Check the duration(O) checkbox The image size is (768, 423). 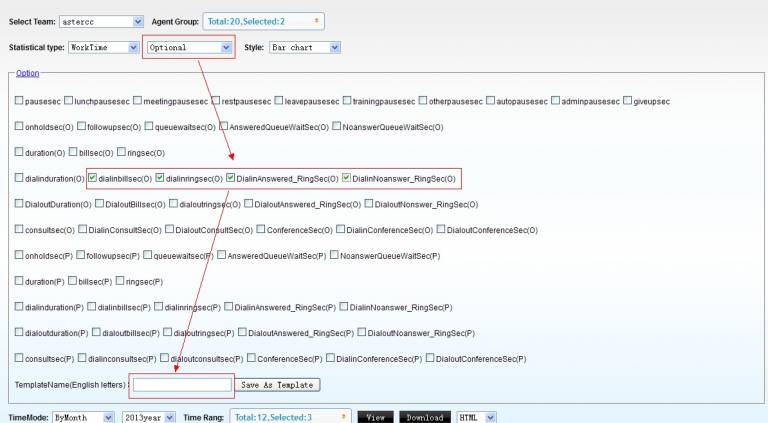(19, 152)
